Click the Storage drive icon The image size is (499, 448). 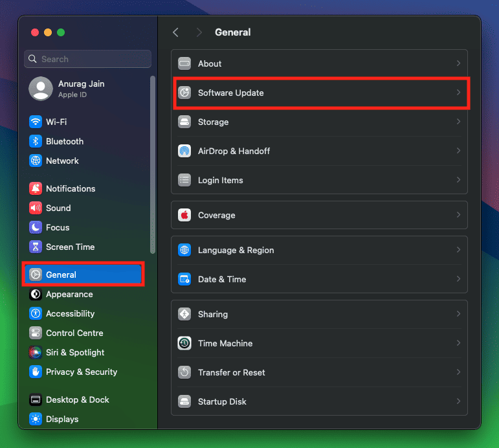(x=184, y=122)
